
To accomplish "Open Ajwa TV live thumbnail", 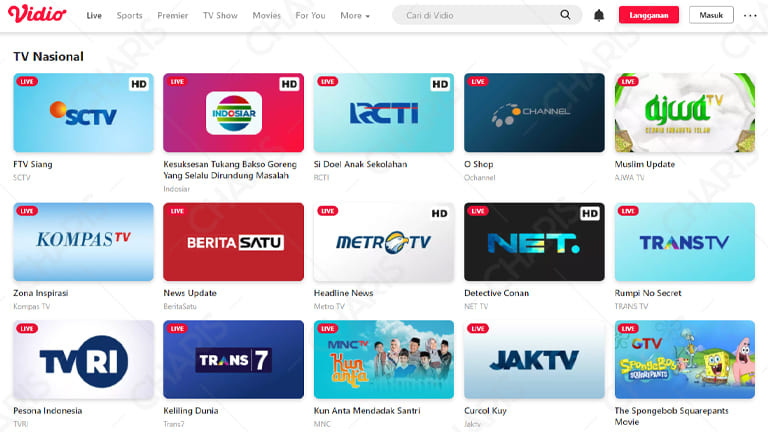I will tap(685, 113).
